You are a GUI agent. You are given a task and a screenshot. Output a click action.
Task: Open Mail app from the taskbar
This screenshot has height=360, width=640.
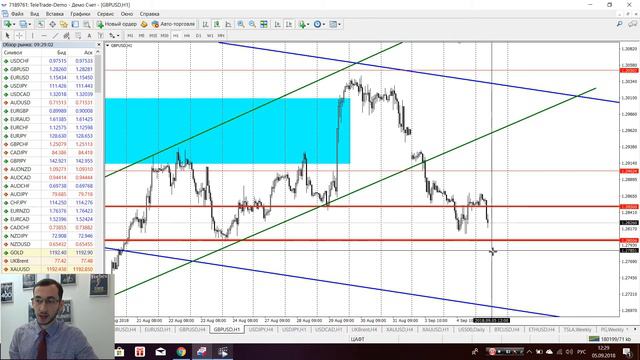click(x=161, y=351)
